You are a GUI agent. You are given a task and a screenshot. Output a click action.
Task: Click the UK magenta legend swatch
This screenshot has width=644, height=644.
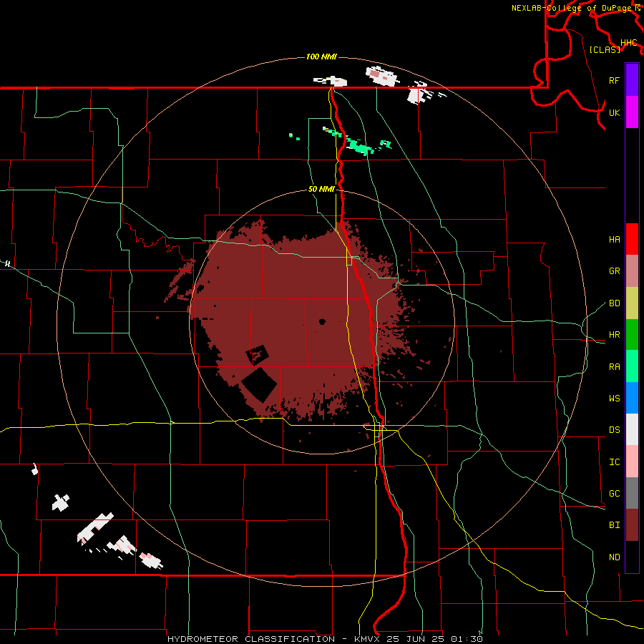[x=632, y=112]
